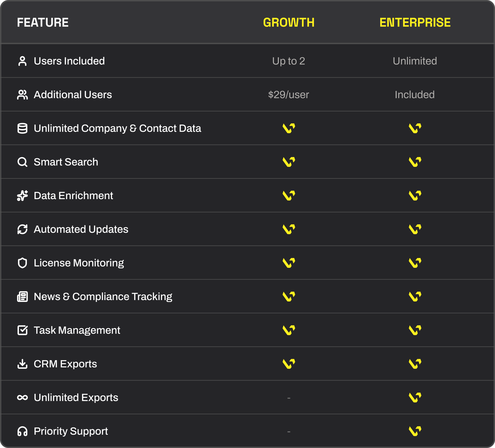Click the Growth checkmark for Smart Search
The height and width of the screenshot is (448, 495).
coord(289,162)
